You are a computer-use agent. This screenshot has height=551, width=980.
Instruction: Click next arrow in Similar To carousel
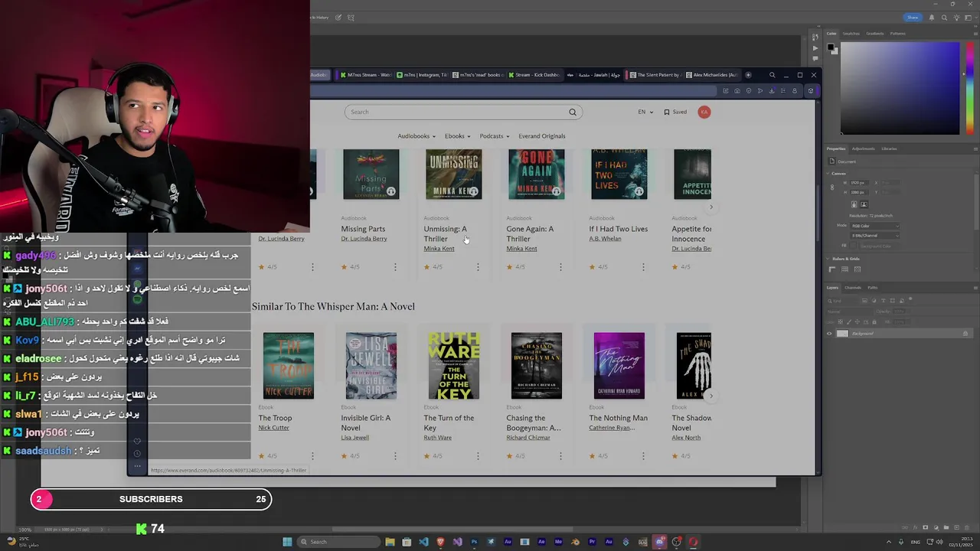tap(710, 396)
